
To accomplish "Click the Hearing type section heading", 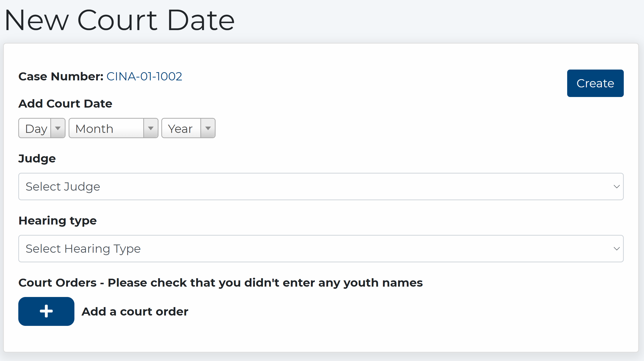I will pyautogui.click(x=57, y=221).
